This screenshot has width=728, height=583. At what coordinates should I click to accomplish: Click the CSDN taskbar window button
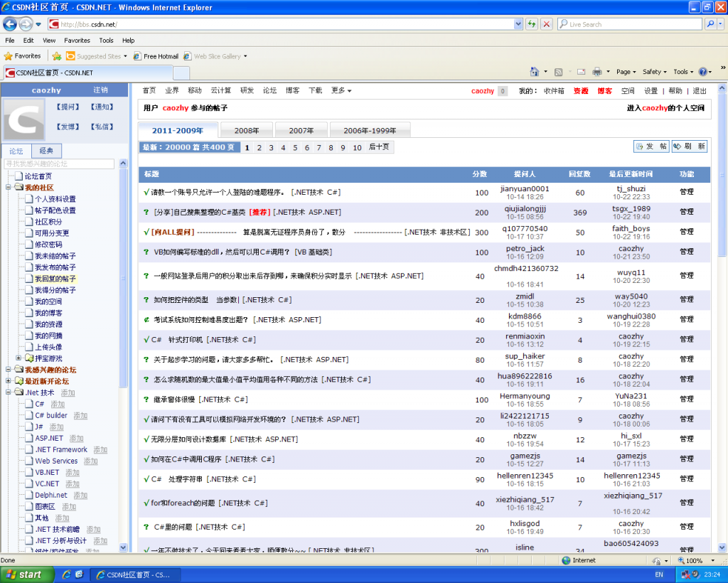(x=134, y=574)
